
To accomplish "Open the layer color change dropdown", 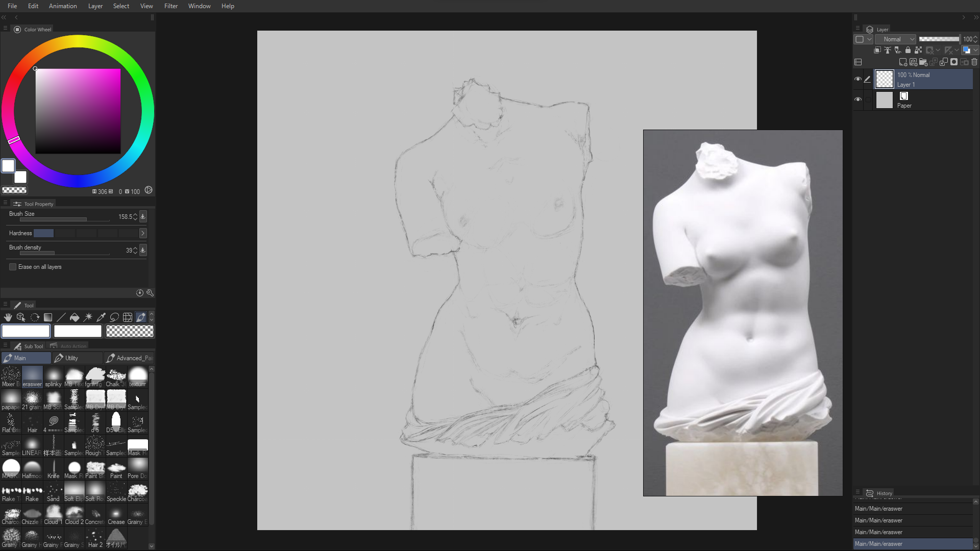I will (x=970, y=50).
